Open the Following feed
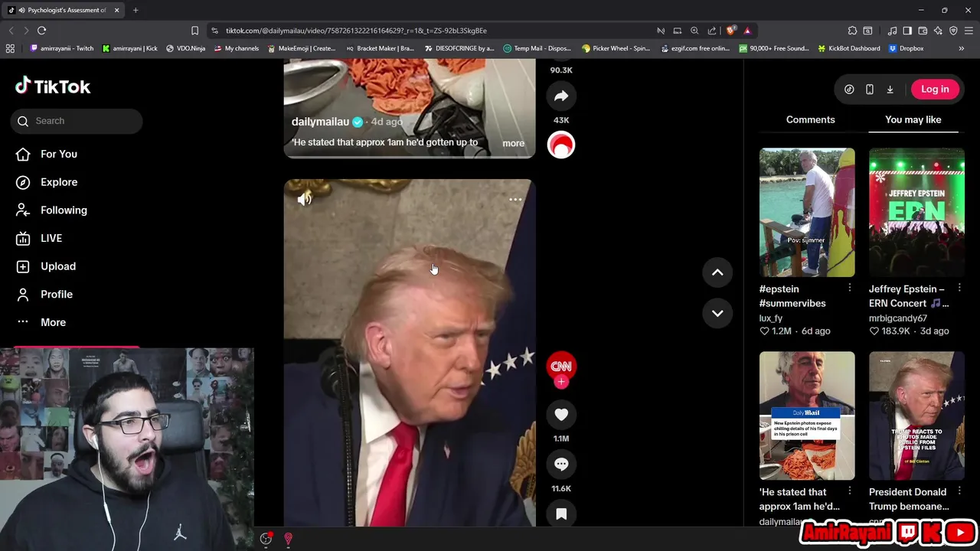The height and width of the screenshot is (551, 980). 64,210
